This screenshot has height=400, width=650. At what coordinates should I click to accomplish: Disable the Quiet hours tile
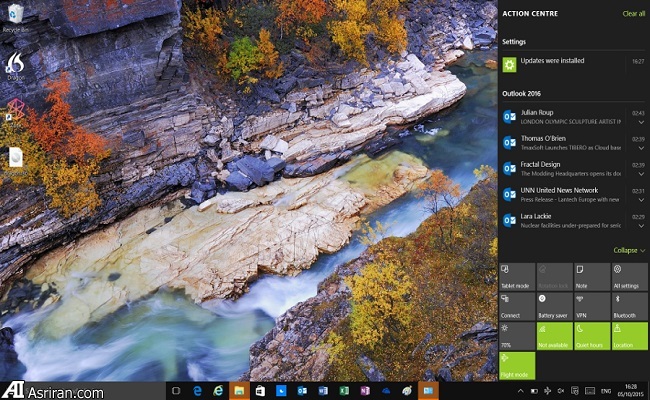click(591, 335)
